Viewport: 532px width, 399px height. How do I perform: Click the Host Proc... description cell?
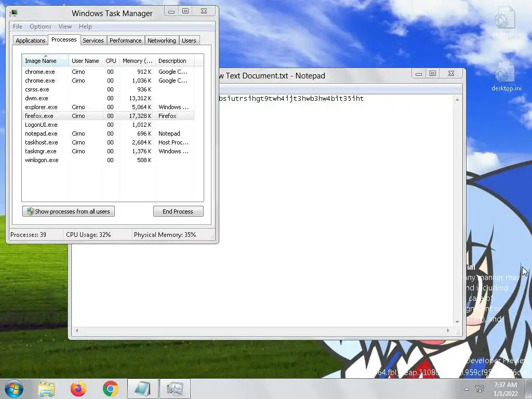(x=174, y=142)
